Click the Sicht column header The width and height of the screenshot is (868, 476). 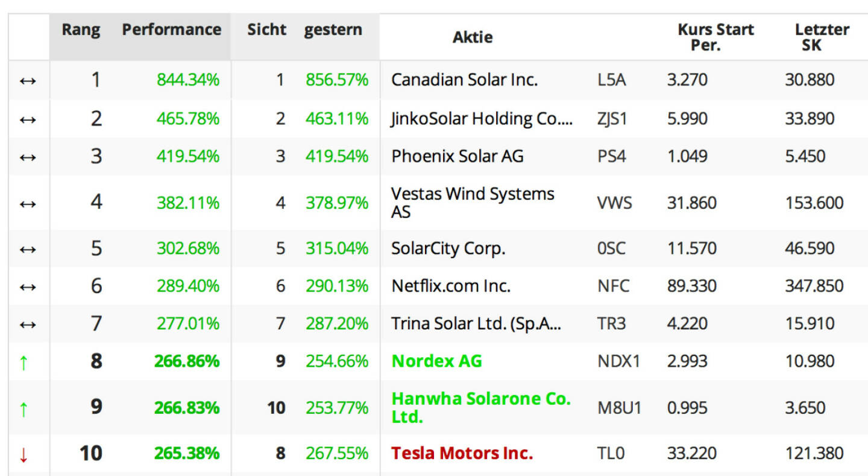click(266, 30)
